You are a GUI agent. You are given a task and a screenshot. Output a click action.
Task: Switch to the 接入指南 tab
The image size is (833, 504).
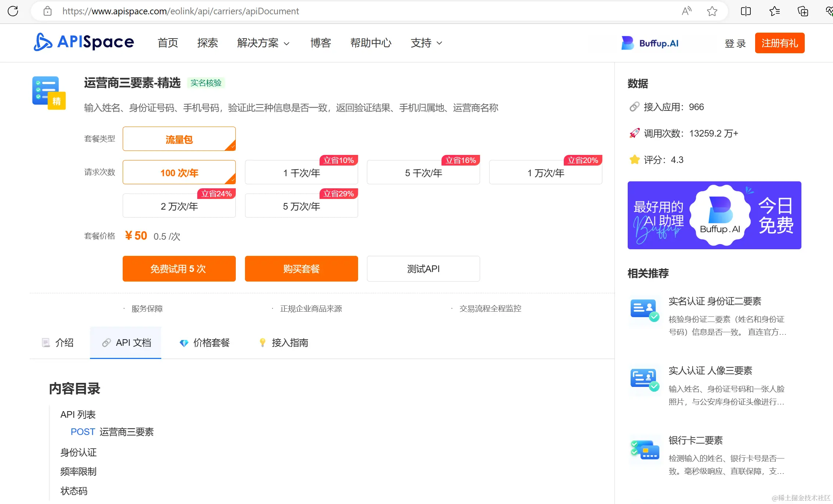tap(283, 342)
